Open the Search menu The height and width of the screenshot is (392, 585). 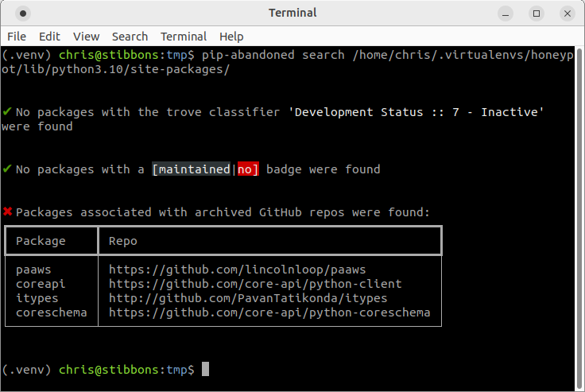coord(130,37)
